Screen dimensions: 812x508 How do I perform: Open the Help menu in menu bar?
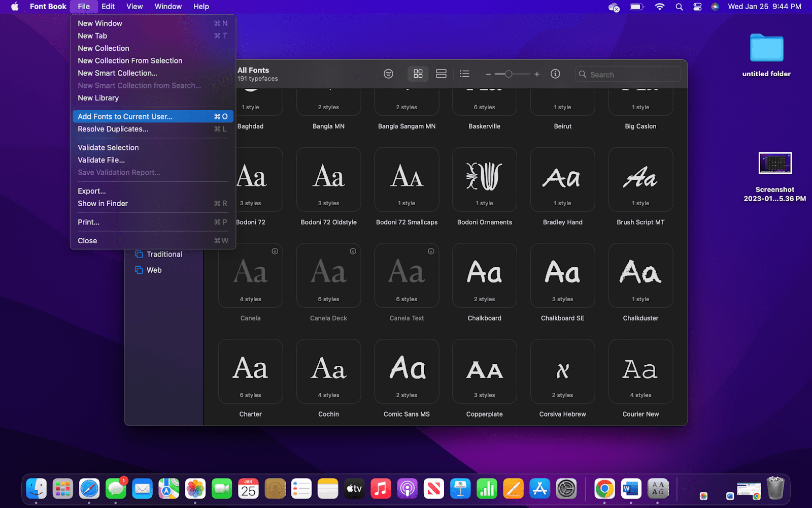201,7
